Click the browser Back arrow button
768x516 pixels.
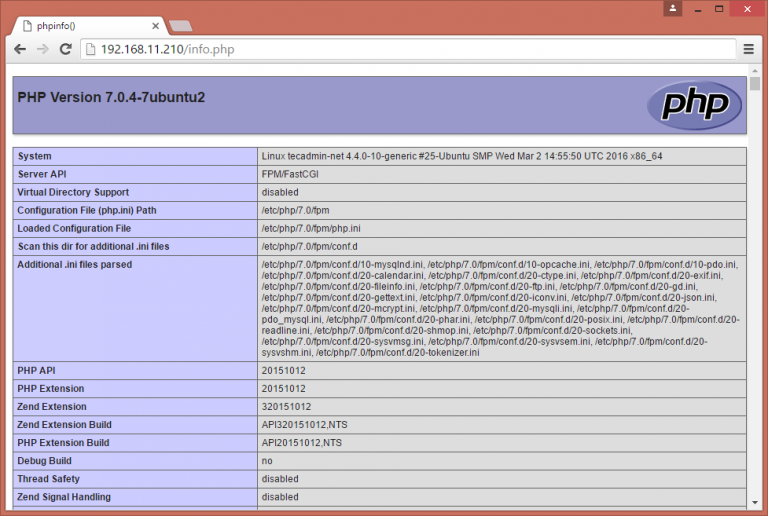click(20, 48)
